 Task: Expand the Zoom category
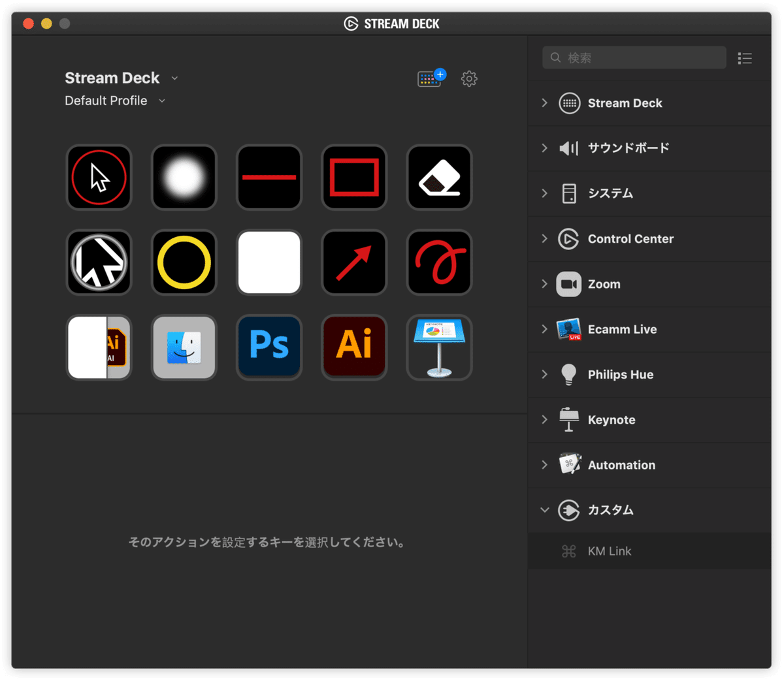coord(544,284)
